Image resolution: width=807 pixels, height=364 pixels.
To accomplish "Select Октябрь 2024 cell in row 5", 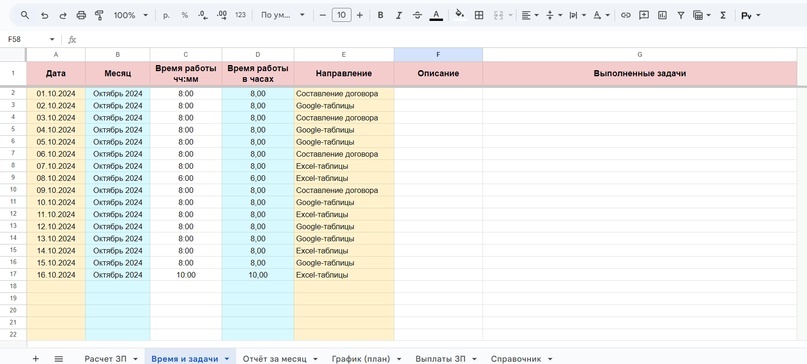I will pos(117,130).
